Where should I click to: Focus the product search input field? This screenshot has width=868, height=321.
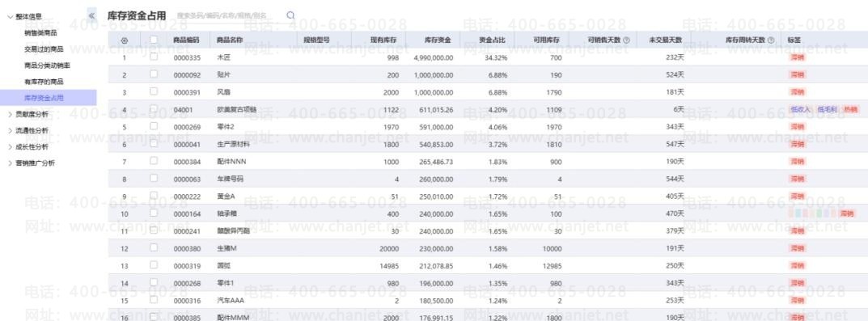pyautogui.click(x=228, y=15)
